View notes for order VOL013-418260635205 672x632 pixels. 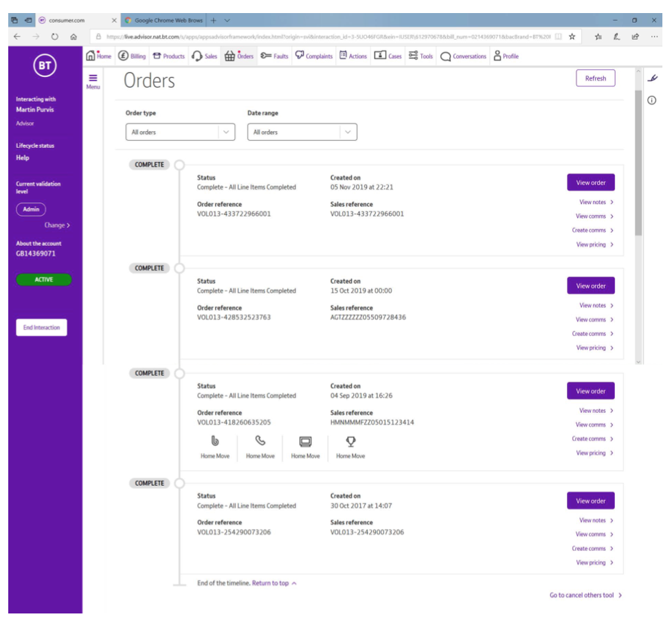pos(596,411)
